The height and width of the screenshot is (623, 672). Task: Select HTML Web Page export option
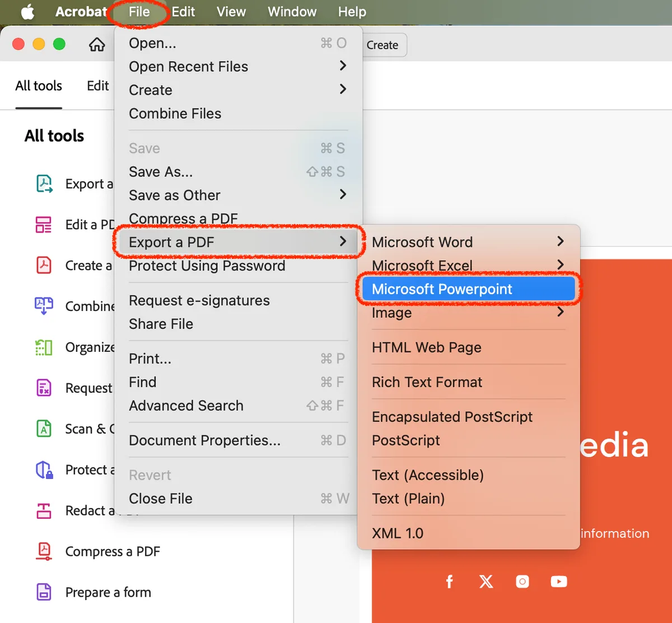click(468, 348)
